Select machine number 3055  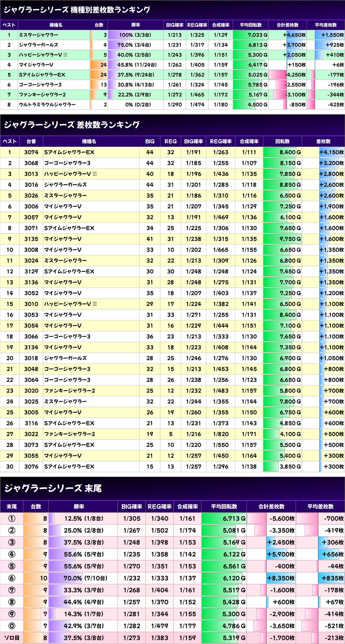pyautogui.click(x=31, y=456)
